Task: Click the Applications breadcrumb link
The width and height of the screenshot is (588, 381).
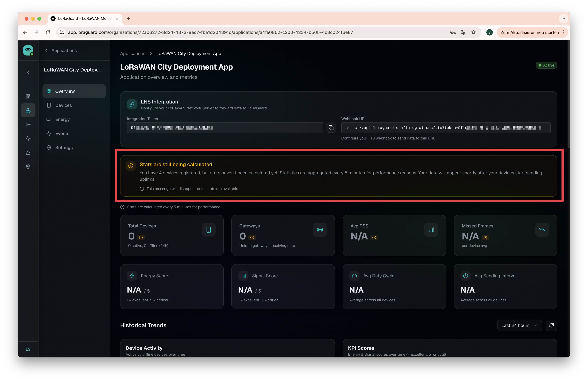Action: 133,53
